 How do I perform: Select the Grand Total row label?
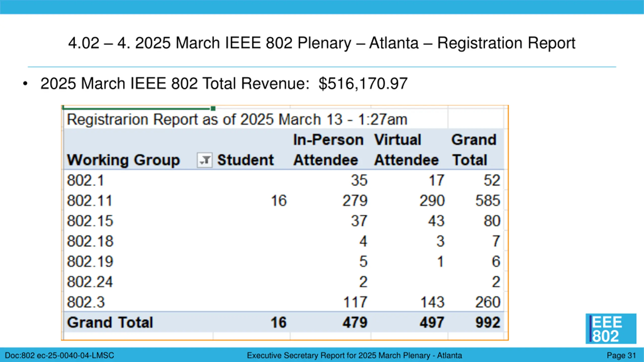tap(110, 322)
